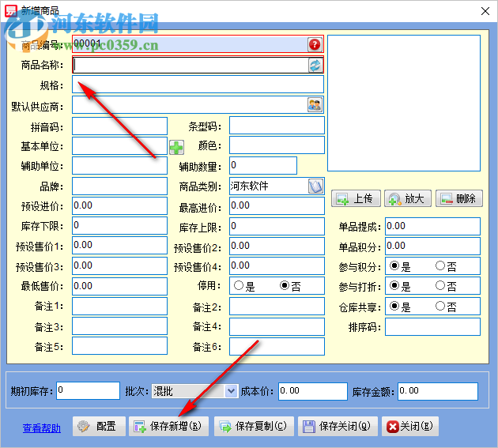Click the 库存下限 input field
The height and width of the screenshot is (448, 498).
(x=119, y=226)
